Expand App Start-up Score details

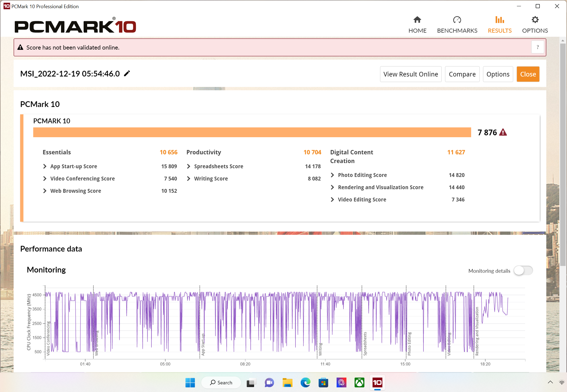click(x=45, y=166)
